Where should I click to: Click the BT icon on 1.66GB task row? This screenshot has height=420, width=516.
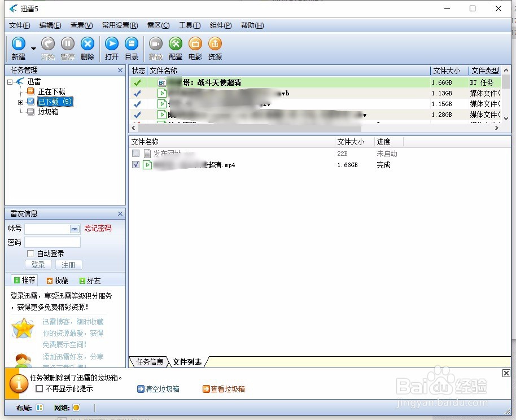tap(161, 82)
